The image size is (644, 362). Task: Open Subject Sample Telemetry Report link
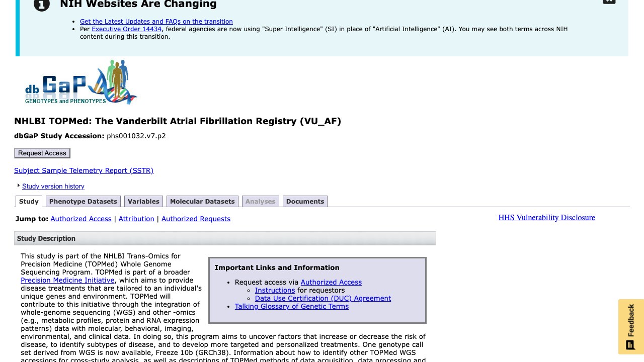tap(84, 170)
